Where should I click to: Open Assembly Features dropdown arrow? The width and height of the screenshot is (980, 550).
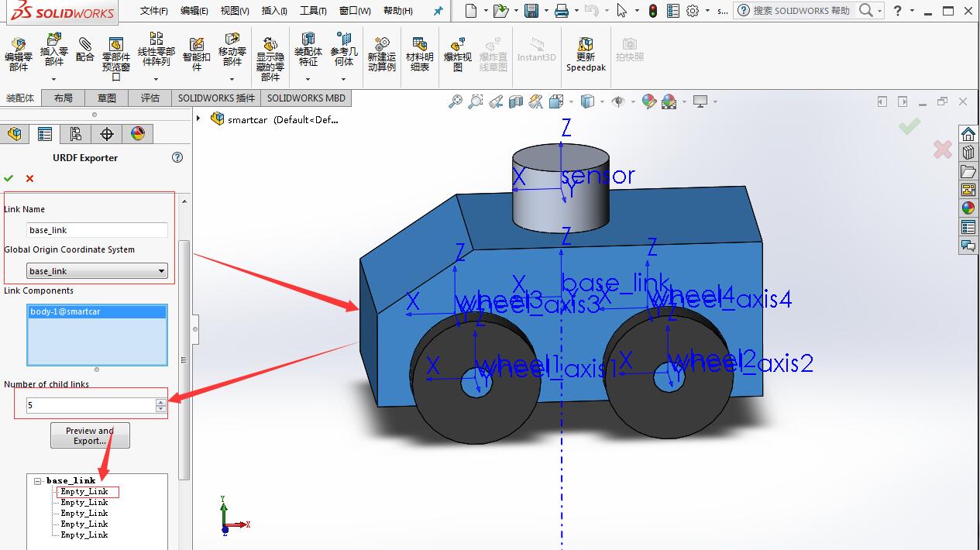(x=308, y=78)
